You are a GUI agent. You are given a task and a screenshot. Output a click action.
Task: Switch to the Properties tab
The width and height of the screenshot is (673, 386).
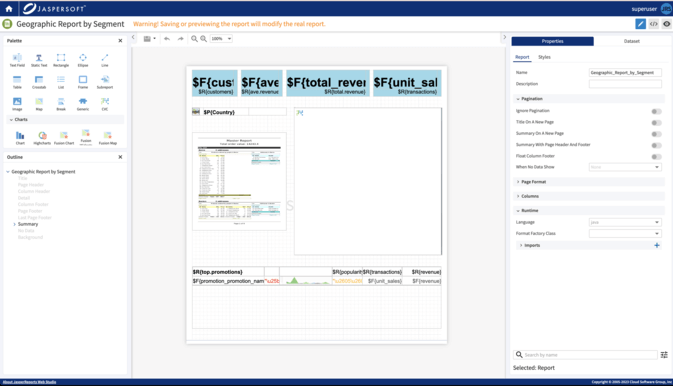pyautogui.click(x=552, y=41)
